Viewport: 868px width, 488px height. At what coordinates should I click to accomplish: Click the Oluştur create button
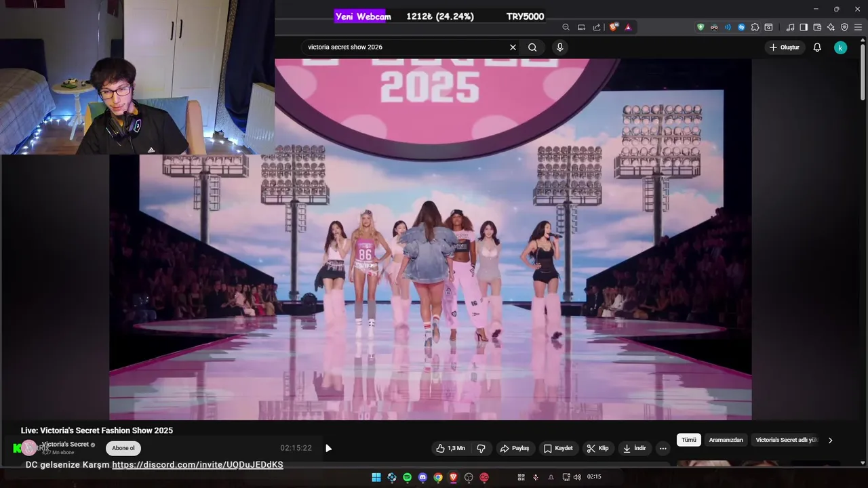(x=785, y=47)
